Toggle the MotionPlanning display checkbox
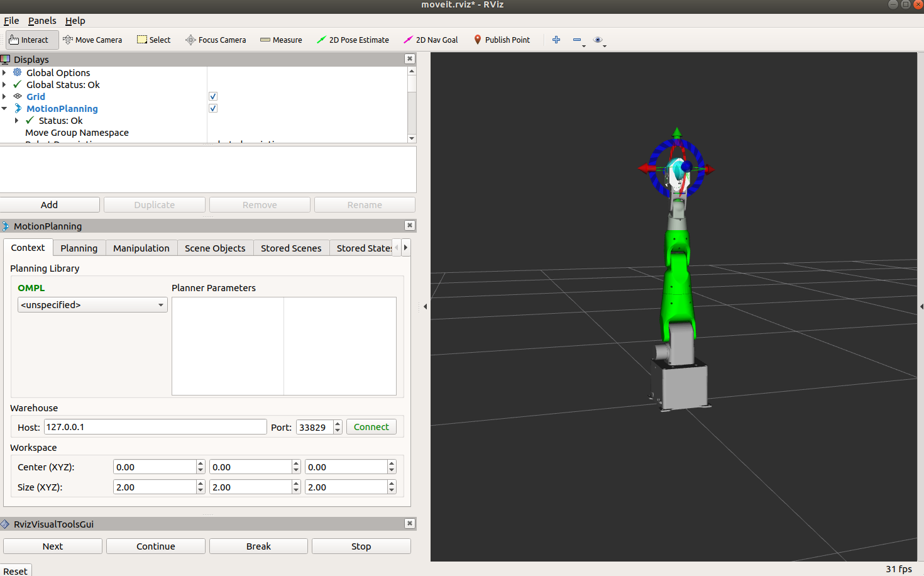This screenshot has width=924, height=576. pos(213,108)
